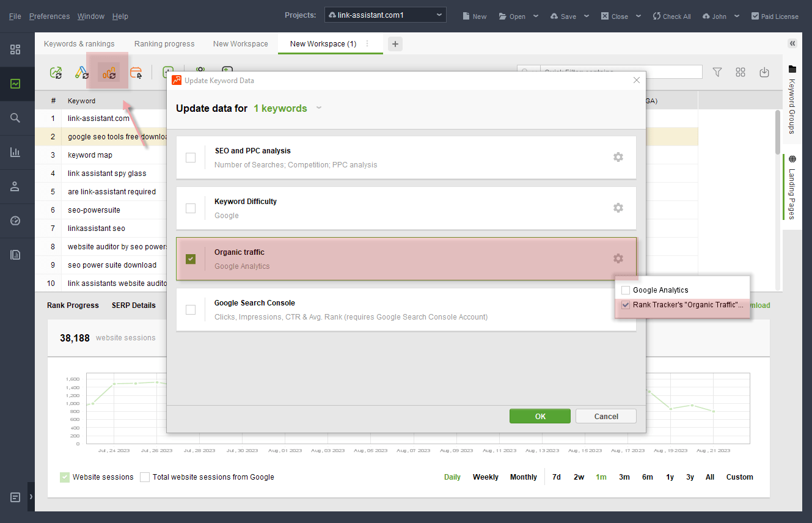The height and width of the screenshot is (523, 812).
Task: Click the Paid License button
Action: [775, 16]
